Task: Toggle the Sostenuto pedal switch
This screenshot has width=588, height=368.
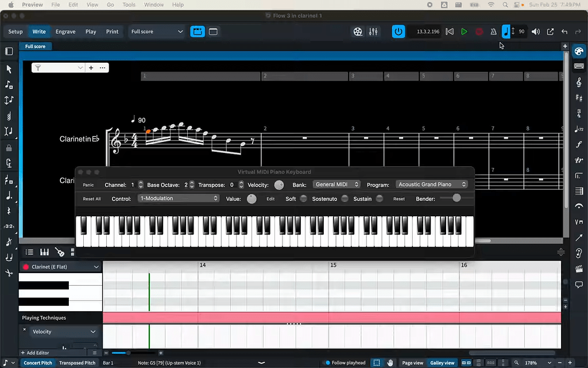Action: 345,198
